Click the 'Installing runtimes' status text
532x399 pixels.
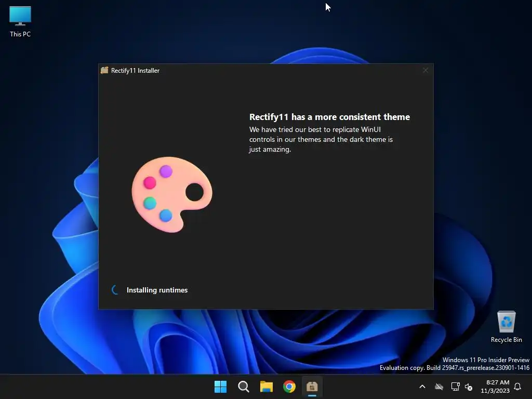tap(157, 290)
